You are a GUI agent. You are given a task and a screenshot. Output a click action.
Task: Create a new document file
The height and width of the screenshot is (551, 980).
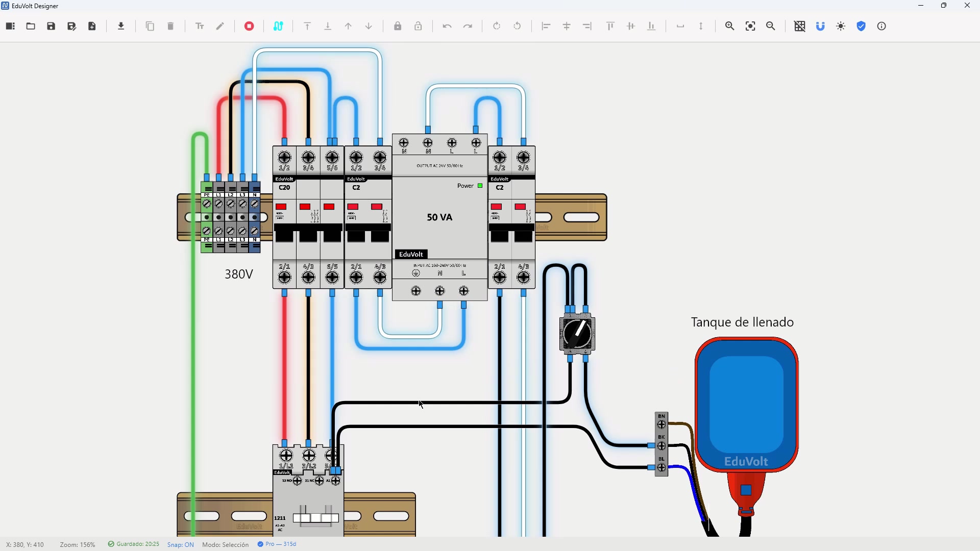92,26
